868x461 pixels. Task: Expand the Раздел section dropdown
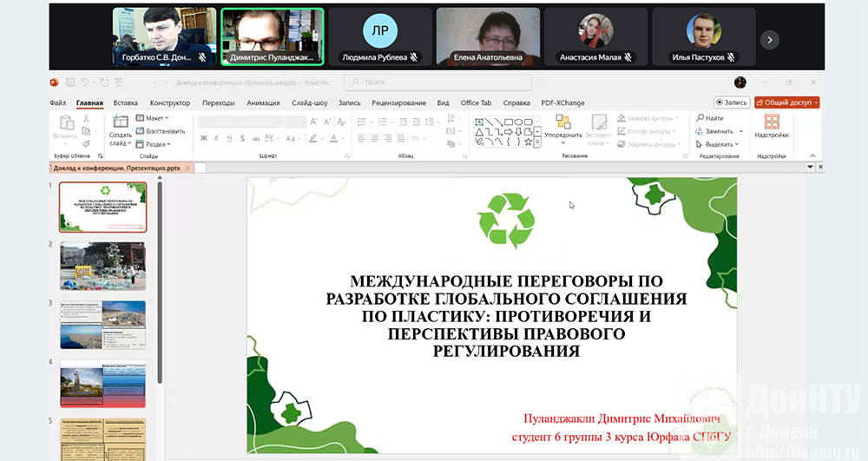coord(156,144)
